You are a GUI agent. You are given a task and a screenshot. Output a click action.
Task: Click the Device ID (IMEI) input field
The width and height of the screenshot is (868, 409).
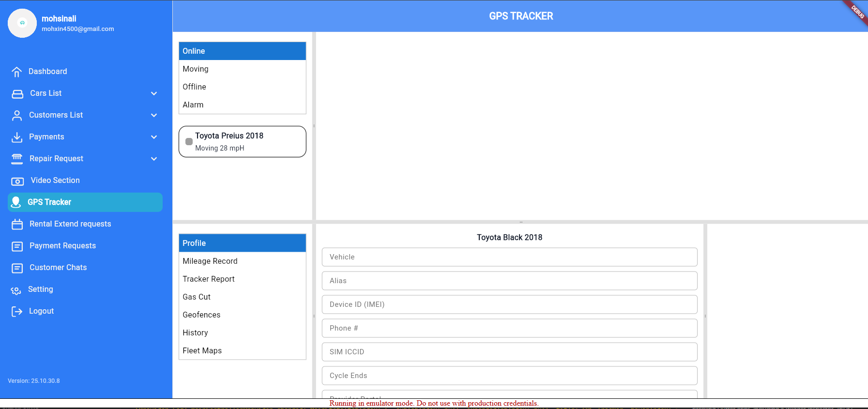click(509, 304)
